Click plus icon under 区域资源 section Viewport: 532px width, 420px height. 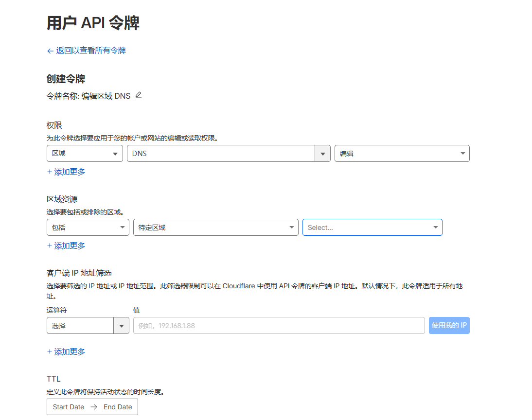pyautogui.click(x=50, y=245)
